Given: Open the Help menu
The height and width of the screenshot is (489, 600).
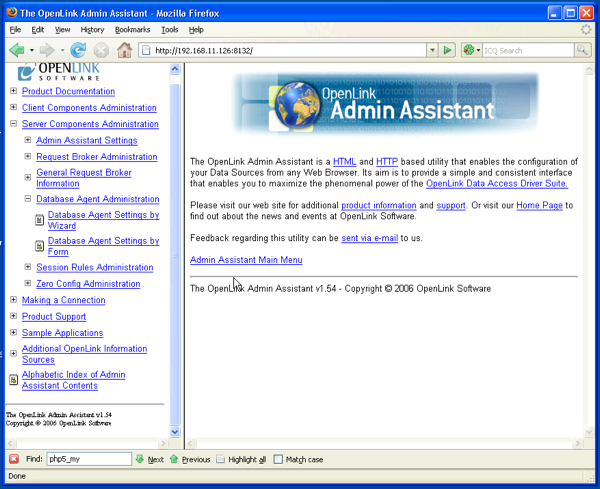Looking at the screenshot, I should click(196, 29).
